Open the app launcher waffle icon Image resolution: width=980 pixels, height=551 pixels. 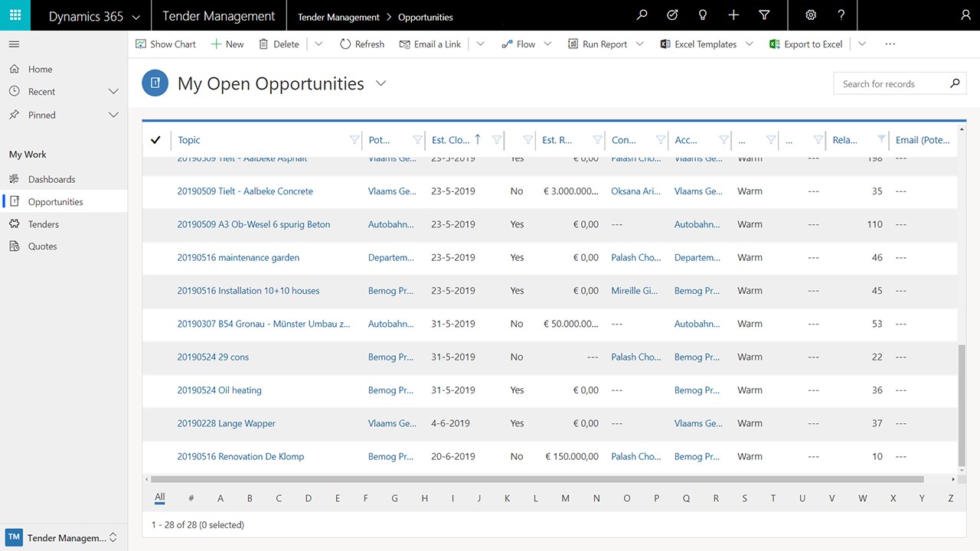(x=15, y=15)
